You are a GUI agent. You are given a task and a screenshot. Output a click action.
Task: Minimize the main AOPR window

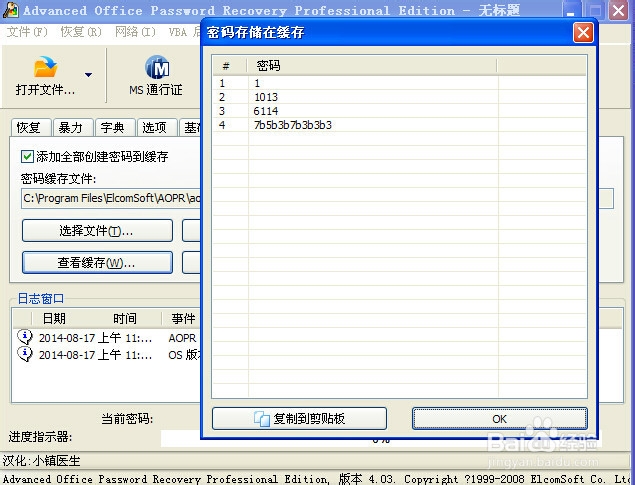(571, 11)
